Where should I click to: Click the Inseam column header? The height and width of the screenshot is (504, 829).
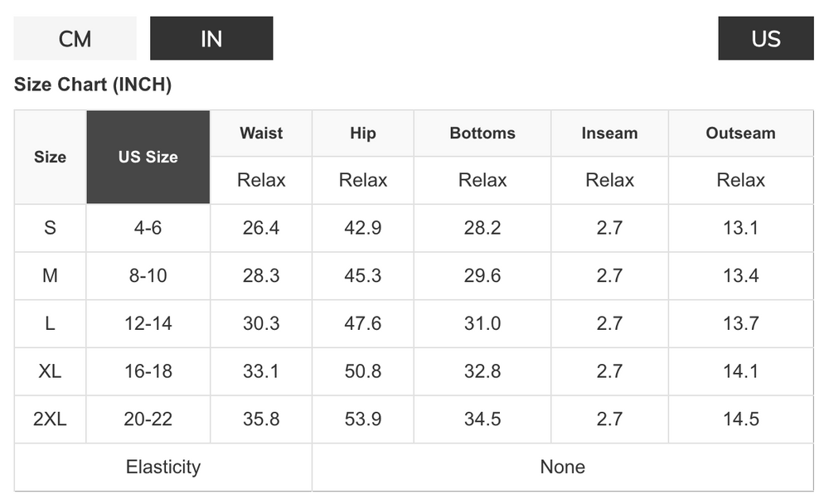[609, 133]
